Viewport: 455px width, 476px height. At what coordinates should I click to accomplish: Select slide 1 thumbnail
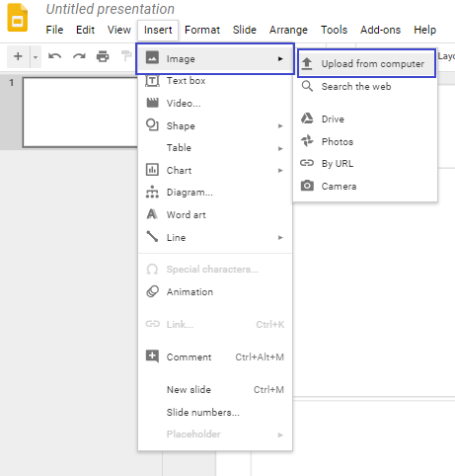pyautogui.click(x=80, y=112)
